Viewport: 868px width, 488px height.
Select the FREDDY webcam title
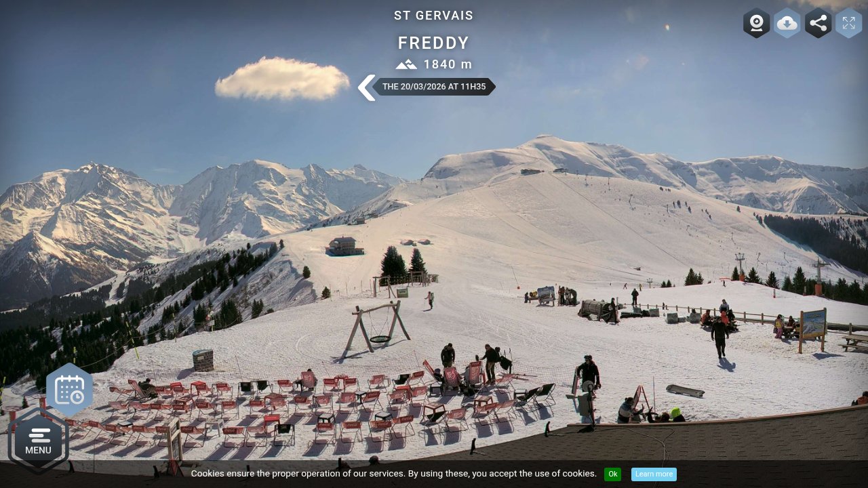click(434, 43)
